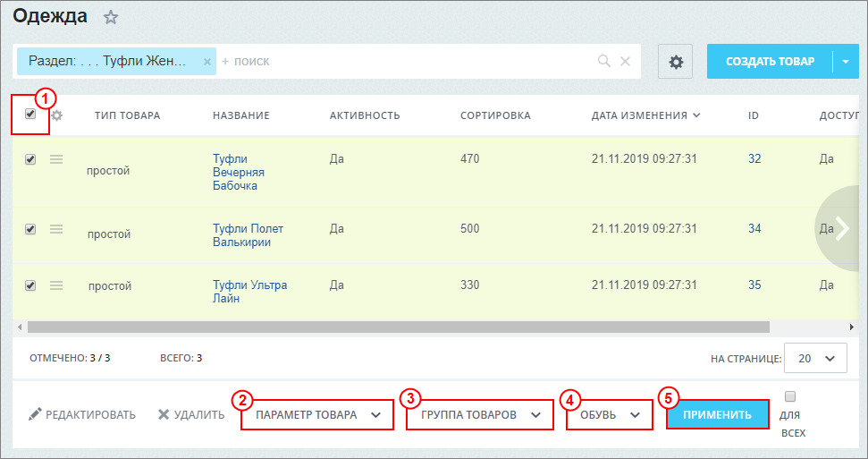This screenshot has height=459, width=868.
Task: Sort by the Название column header
Action: coord(235,115)
